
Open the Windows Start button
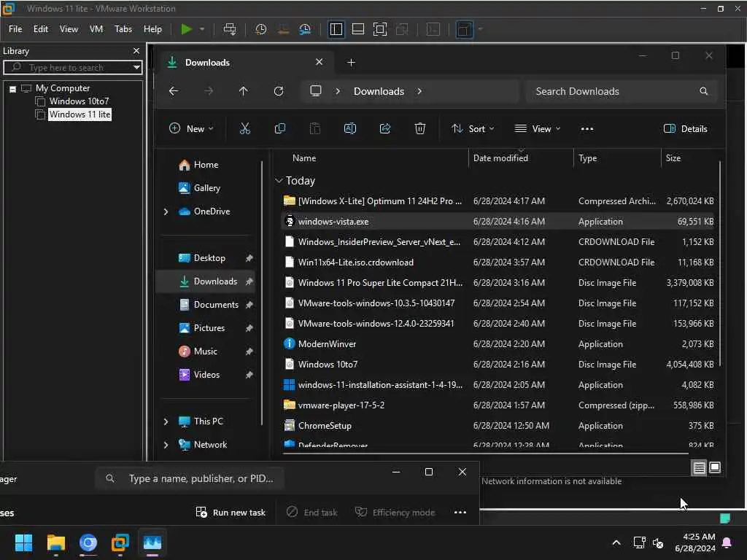[x=23, y=542]
